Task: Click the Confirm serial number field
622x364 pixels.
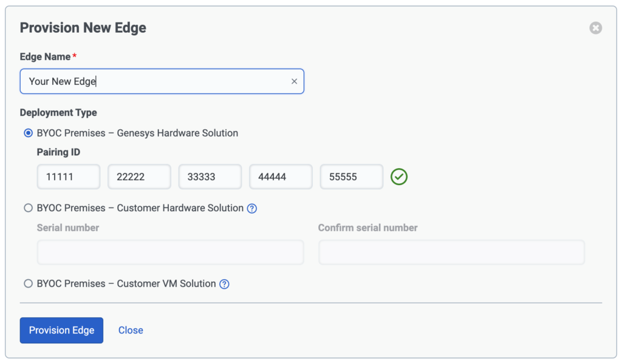Action: pos(451,252)
